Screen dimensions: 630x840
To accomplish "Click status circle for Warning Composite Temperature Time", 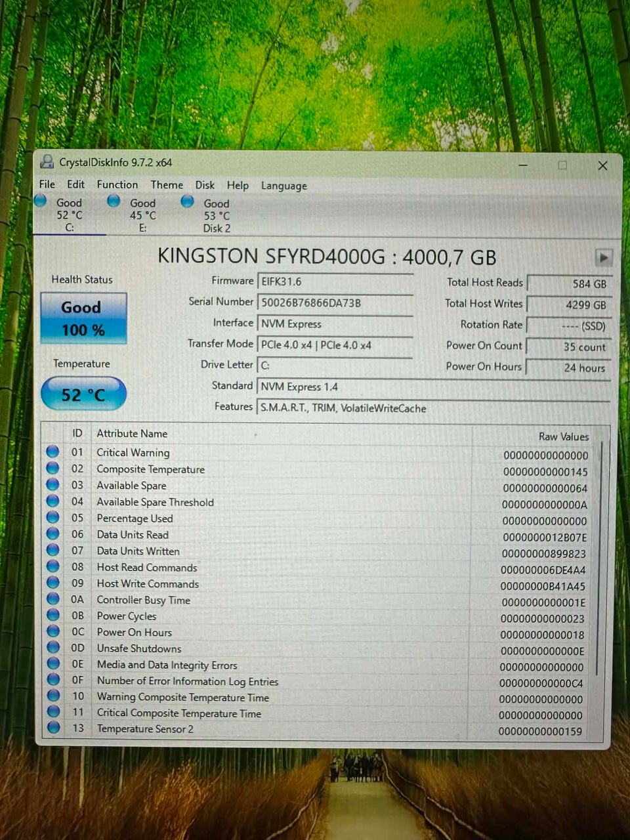I will point(53,695).
